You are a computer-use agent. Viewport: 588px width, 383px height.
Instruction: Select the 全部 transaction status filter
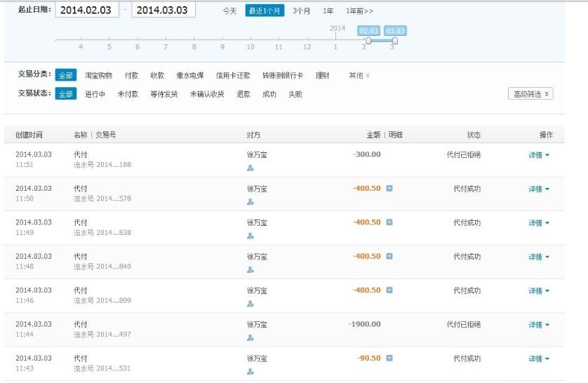pos(65,94)
